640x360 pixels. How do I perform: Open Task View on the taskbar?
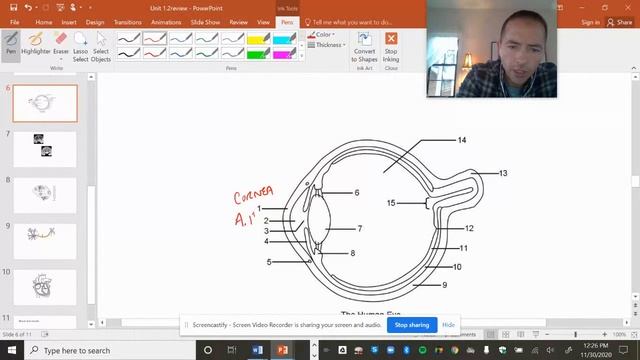pyautogui.click(x=232, y=350)
